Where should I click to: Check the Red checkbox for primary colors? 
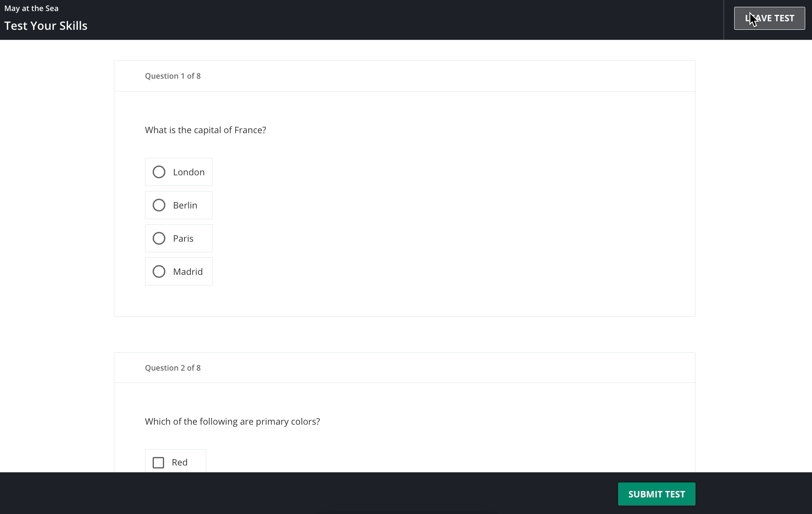tap(158, 463)
